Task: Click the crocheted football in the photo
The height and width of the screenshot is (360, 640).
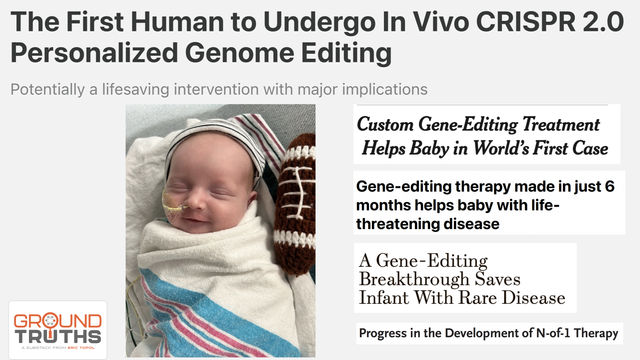Action: 295,204
